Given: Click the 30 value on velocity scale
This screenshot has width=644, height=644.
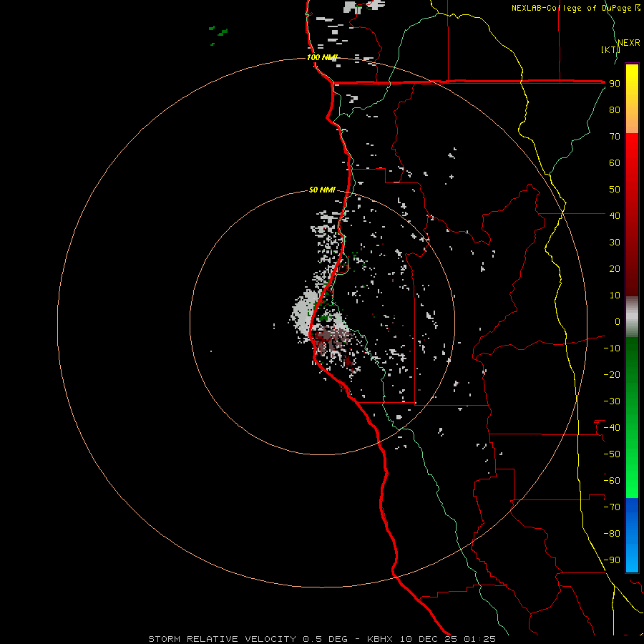Looking at the screenshot, I should [x=615, y=243].
